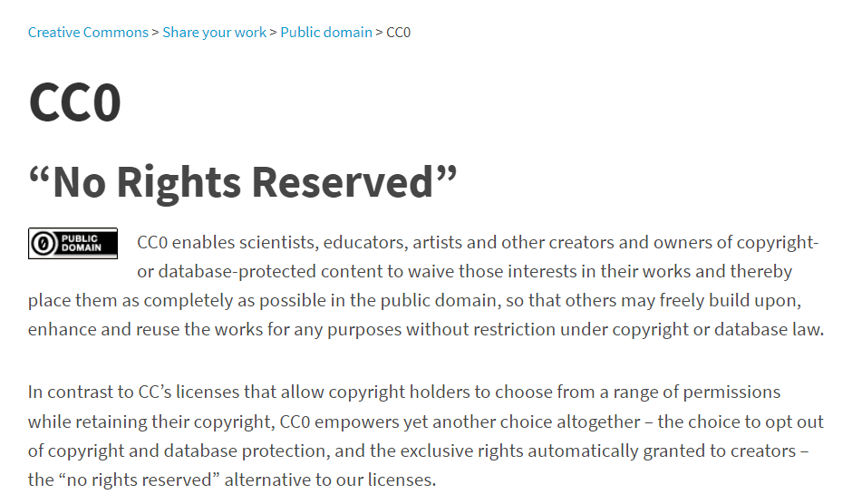Click the circled zero symbol in badge

coord(43,244)
